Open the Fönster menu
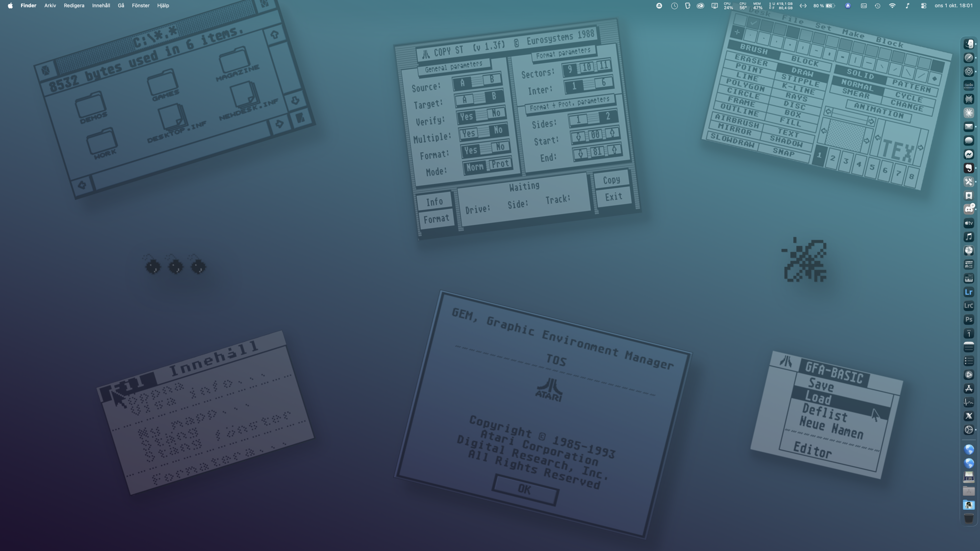 click(141, 6)
